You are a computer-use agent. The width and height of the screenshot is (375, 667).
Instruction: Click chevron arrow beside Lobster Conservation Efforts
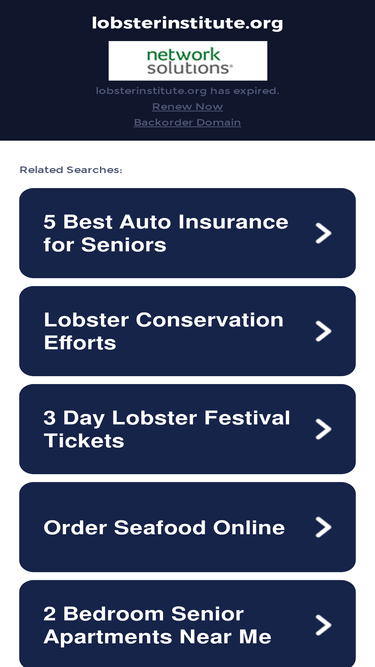click(x=323, y=331)
